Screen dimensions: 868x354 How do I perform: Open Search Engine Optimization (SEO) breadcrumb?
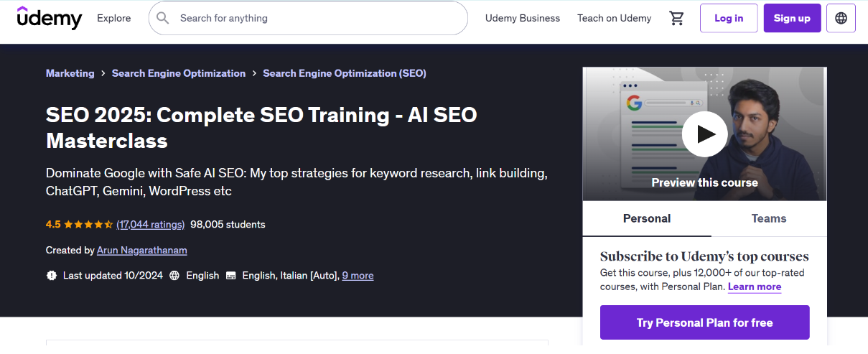[x=345, y=73]
